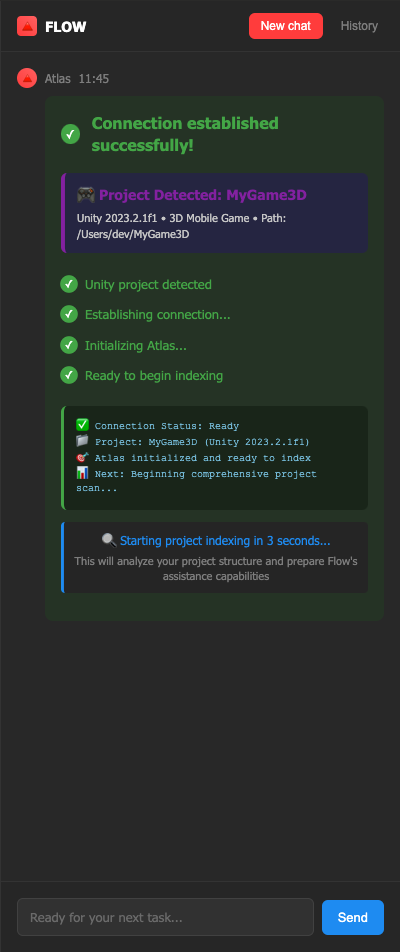Click checkmark beside Initializing Atlas
400x952 pixels.
(x=69, y=345)
